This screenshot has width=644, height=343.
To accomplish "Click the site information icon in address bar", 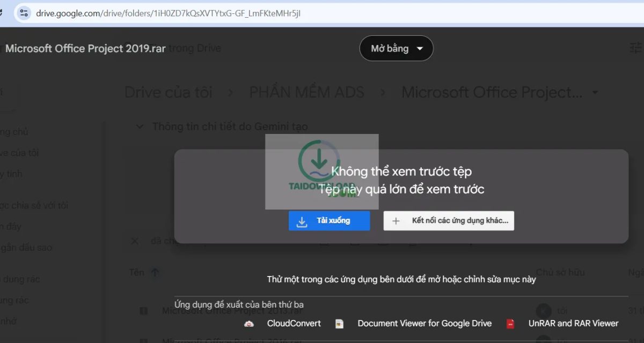I will [24, 13].
